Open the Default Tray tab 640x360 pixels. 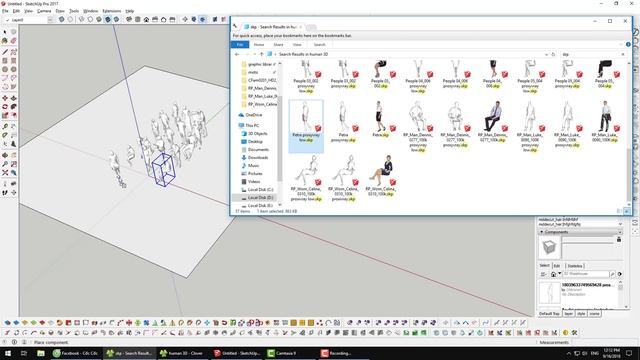(x=549, y=313)
